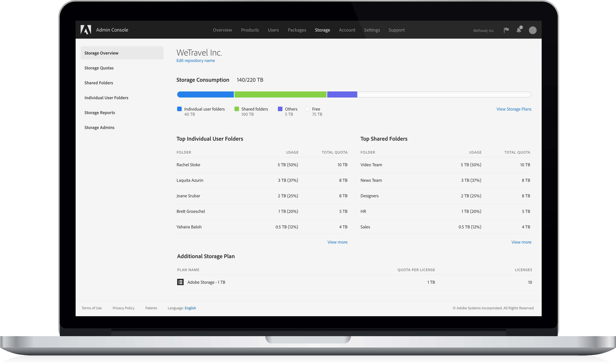Go to the Settings tab
Viewport: 616px width, 364px height.
coord(372,30)
